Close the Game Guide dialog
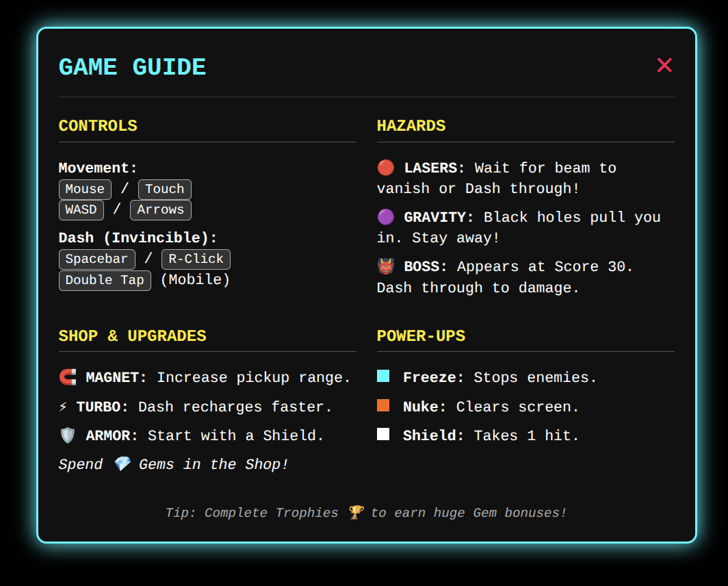728x586 pixels. point(664,66)
